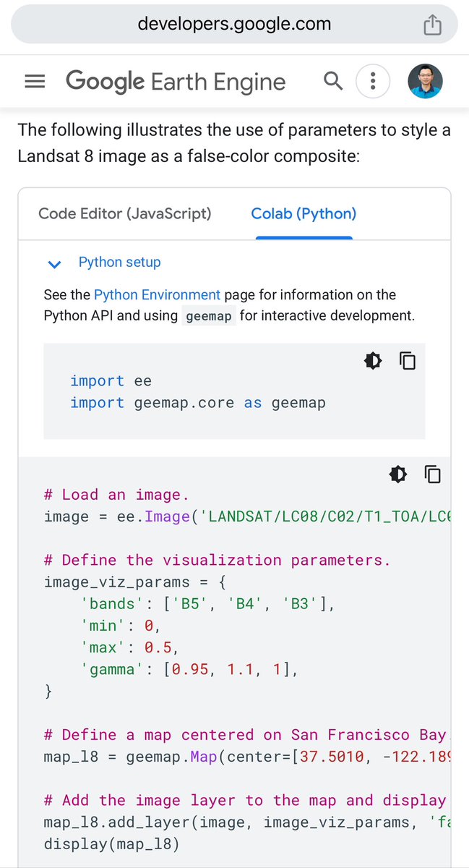Image resolution: width=469 pixels, height=868 pixels.
Task: Switch to Code Editor (JavaScript) tab
Action: (x=125, y=213)
